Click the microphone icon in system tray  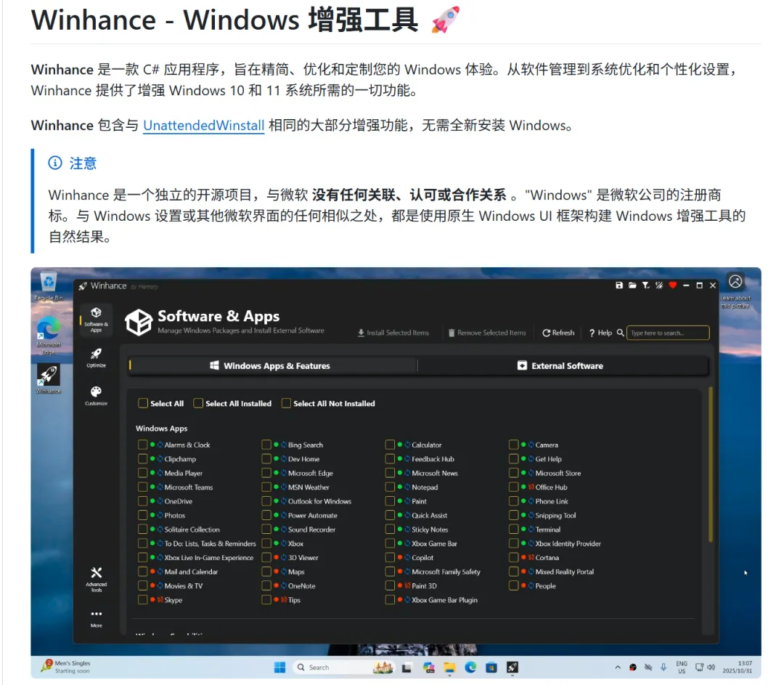[663, 667]
